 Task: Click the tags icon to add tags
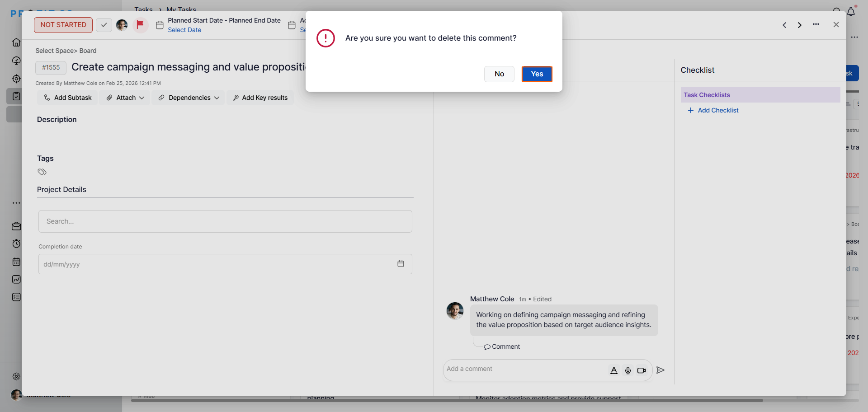[x=42, y=172]
